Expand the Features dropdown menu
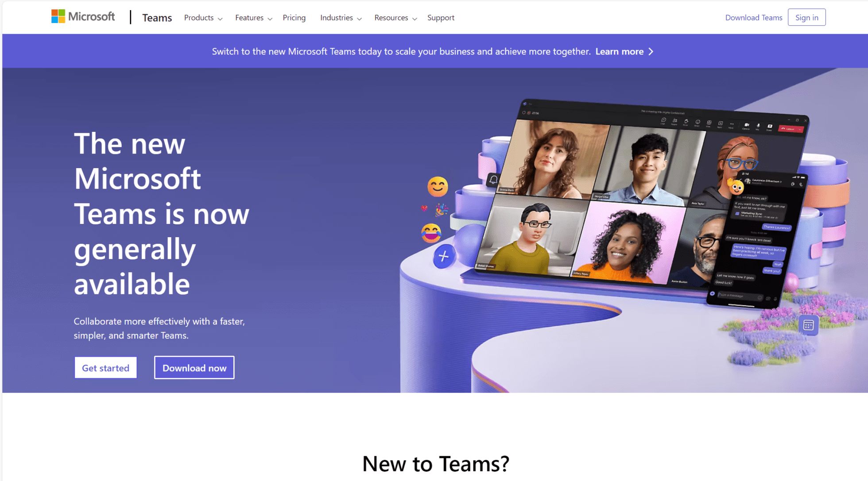 click(252, 17)
